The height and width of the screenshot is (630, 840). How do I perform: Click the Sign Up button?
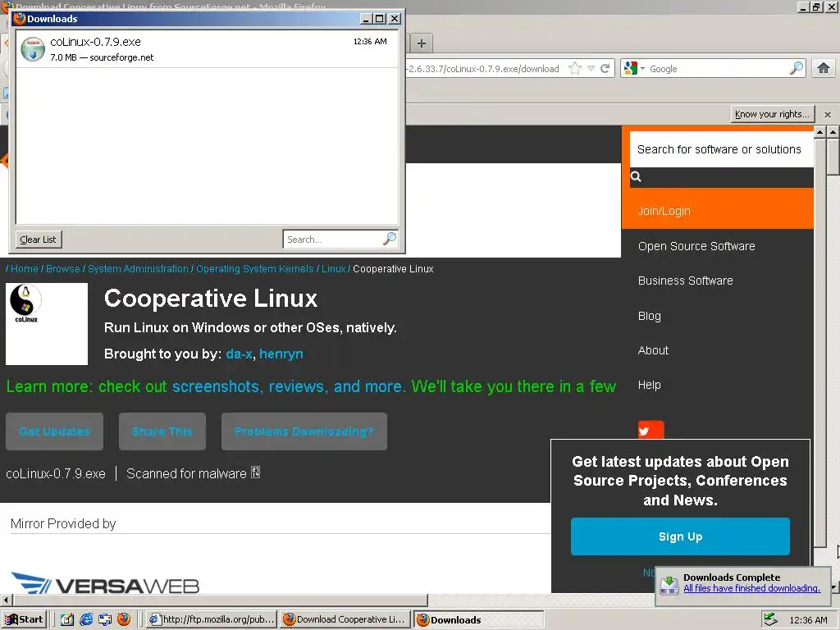680,536
